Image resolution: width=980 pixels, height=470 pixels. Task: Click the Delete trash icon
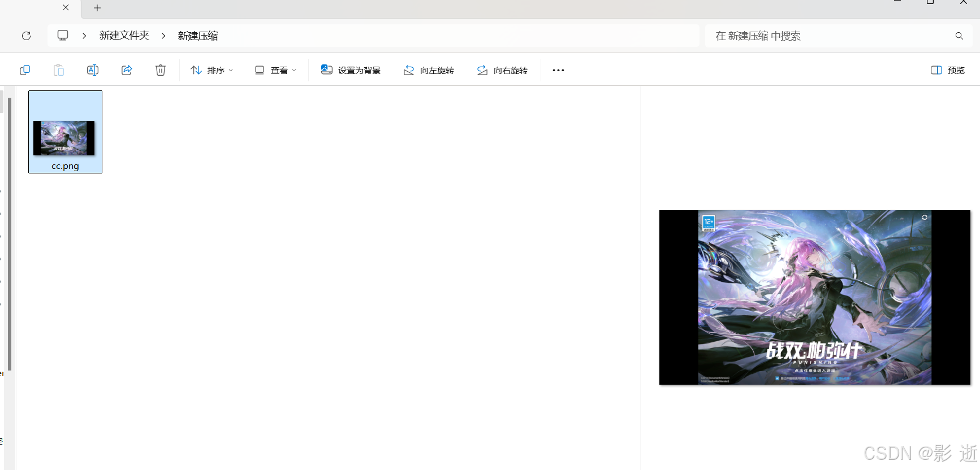161,70
